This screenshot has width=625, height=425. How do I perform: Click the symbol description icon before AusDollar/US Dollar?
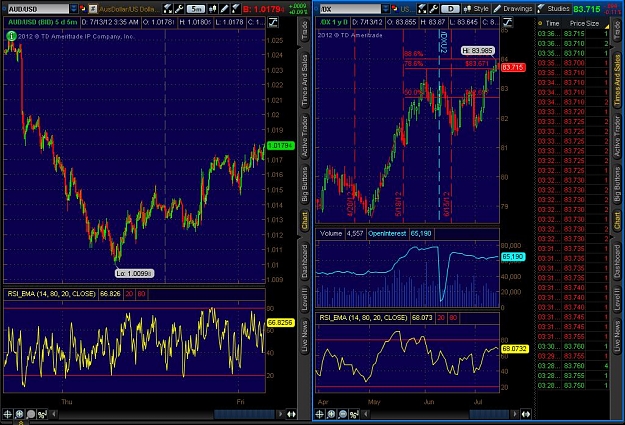coord(93,8)
